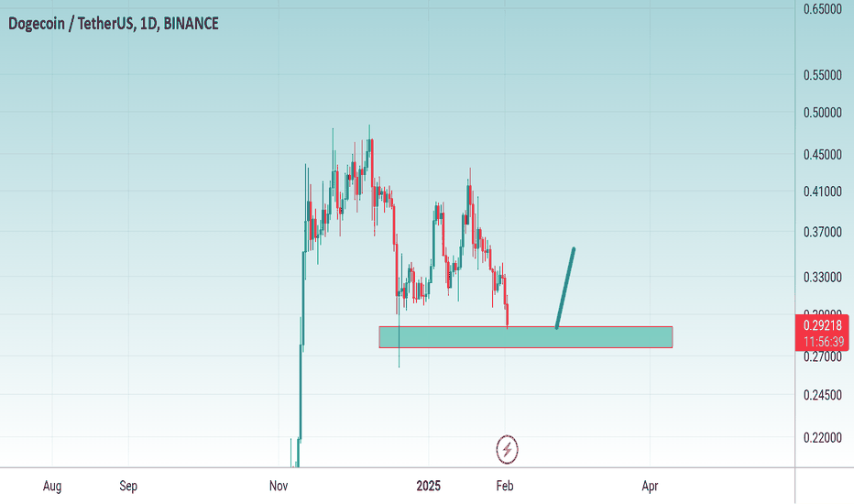Screen dimensions: 854x504
Task: Click the 2025 label on time axis
Action: (x=429, y=486)
